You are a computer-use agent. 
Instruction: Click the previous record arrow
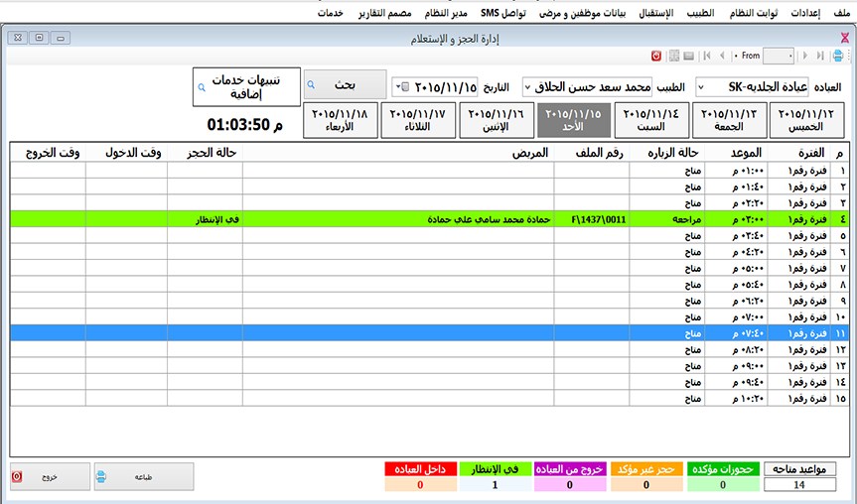click(x=721, y=56)
